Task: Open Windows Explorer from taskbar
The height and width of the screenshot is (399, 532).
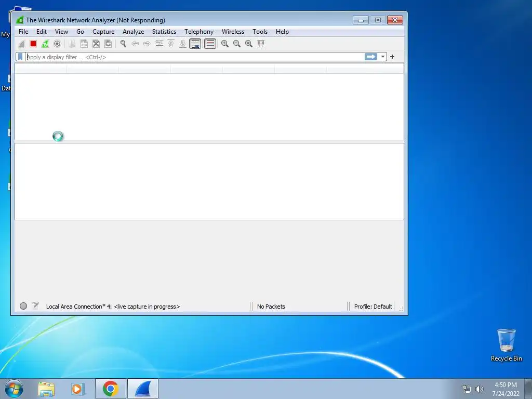Action: point(46,389)
